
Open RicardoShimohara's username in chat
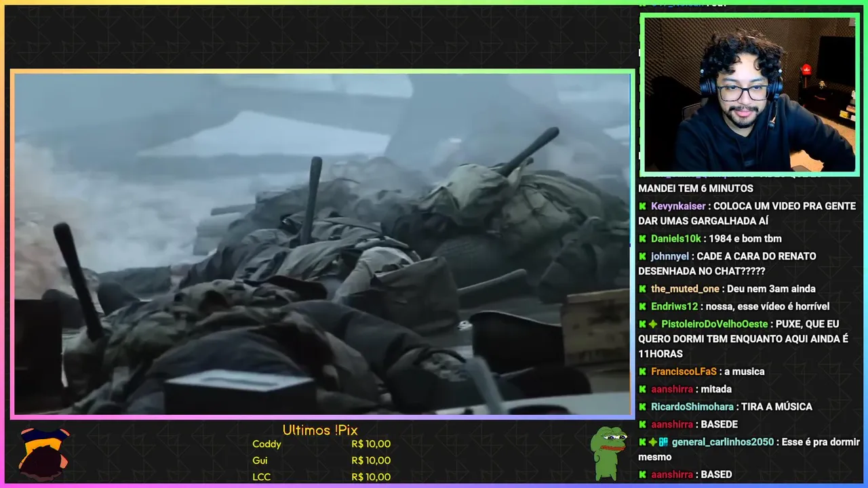pyautogui.click(x=692, y=407)
